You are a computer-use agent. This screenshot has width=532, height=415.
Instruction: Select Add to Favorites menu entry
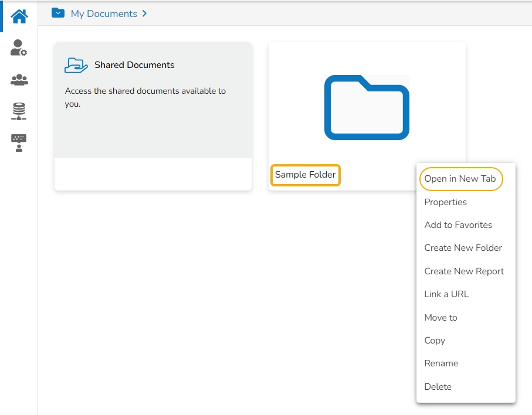pos(458,225)
